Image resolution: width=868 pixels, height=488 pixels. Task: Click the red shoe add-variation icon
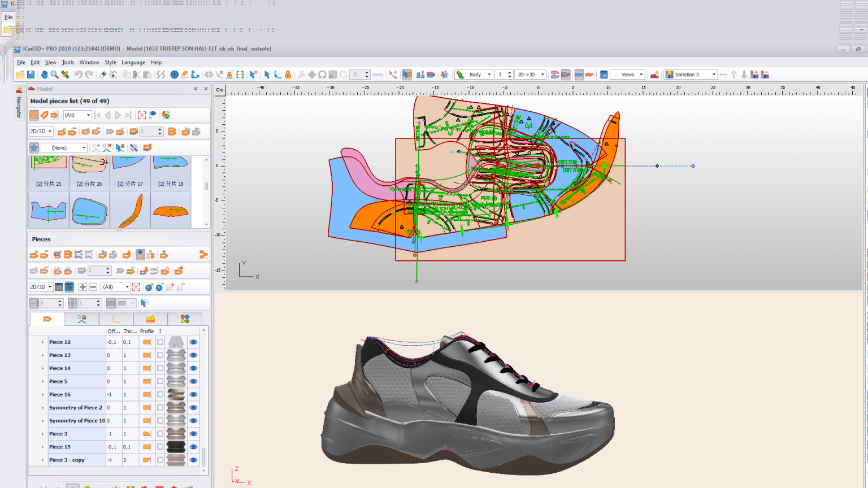point(654,75)
